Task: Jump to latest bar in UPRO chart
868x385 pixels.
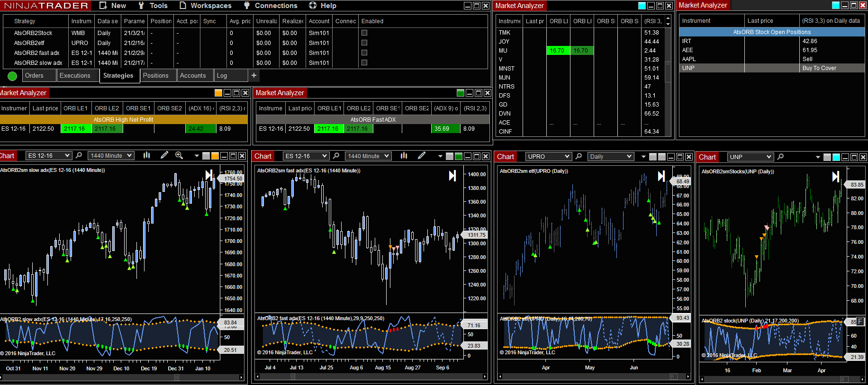Action: [x=661, y=176]
